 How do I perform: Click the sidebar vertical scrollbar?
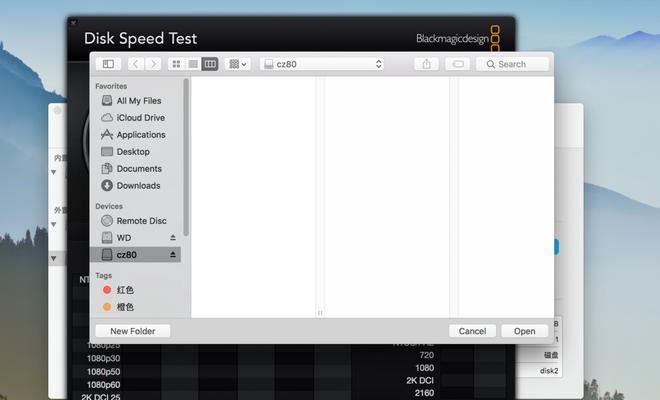tap(186, 157)
